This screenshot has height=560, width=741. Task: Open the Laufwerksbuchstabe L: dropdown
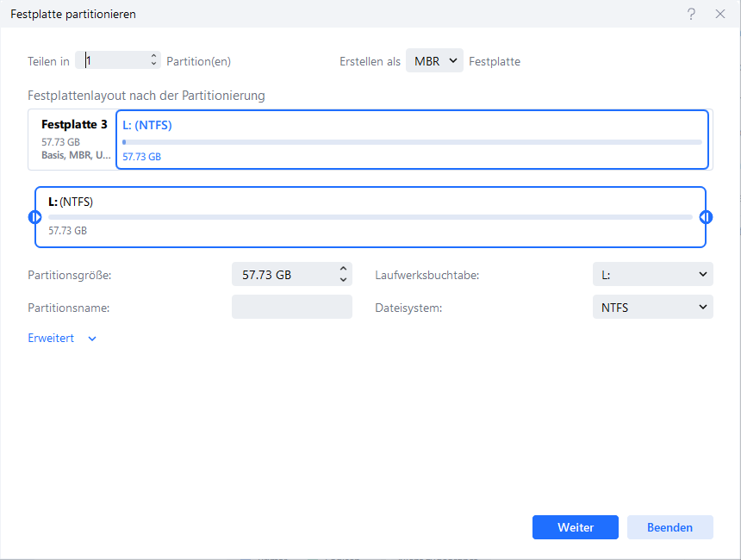tap(652, 275)
